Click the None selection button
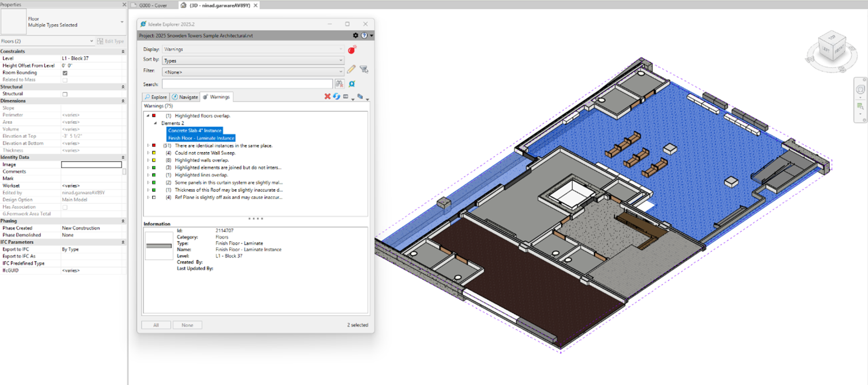The image size is (868, 385). coord(187,325)
